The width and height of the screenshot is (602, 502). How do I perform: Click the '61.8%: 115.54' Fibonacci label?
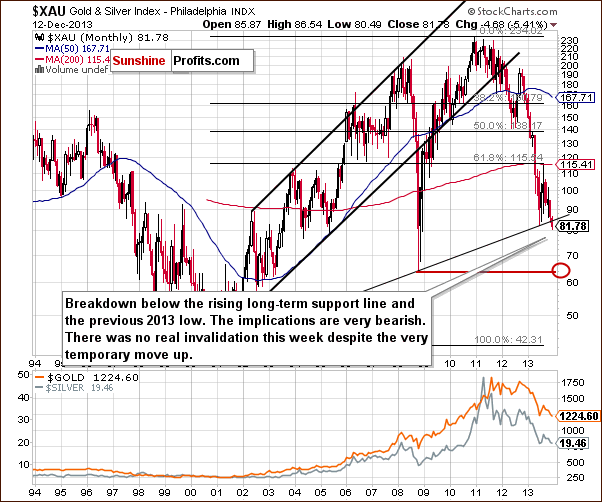(508, 158)
